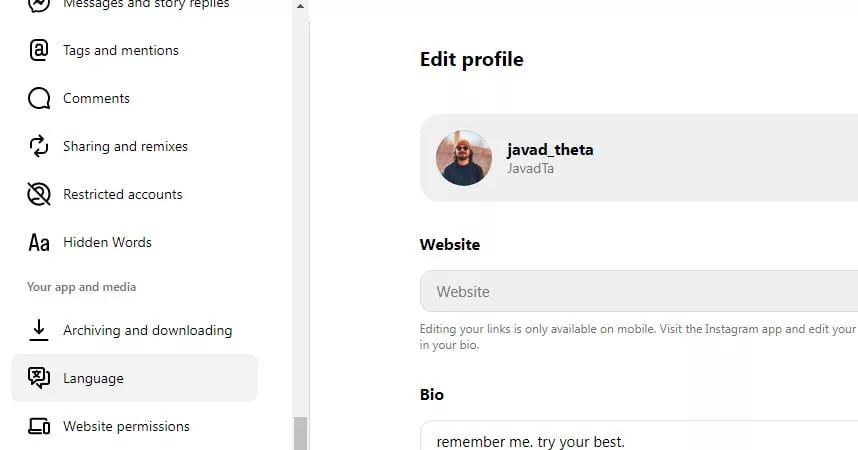This screenshot has width=858, height=450.
Task: Select Restricted accounts in sidebar
Action: tap(123, 195)
